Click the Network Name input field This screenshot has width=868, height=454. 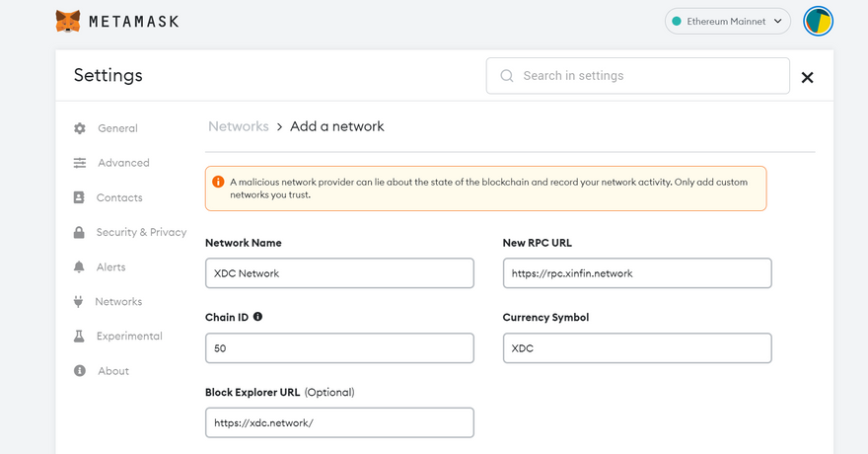click(x=339, y=273)
